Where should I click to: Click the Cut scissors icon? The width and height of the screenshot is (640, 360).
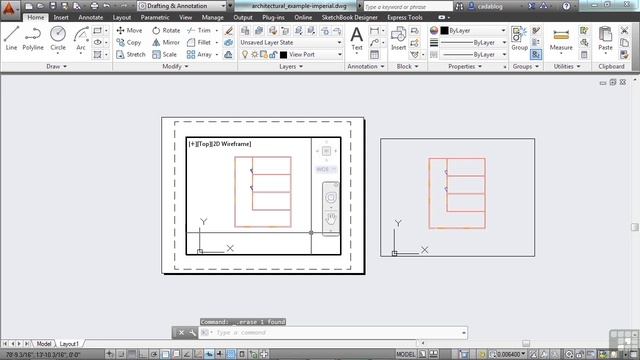point(624,31)
